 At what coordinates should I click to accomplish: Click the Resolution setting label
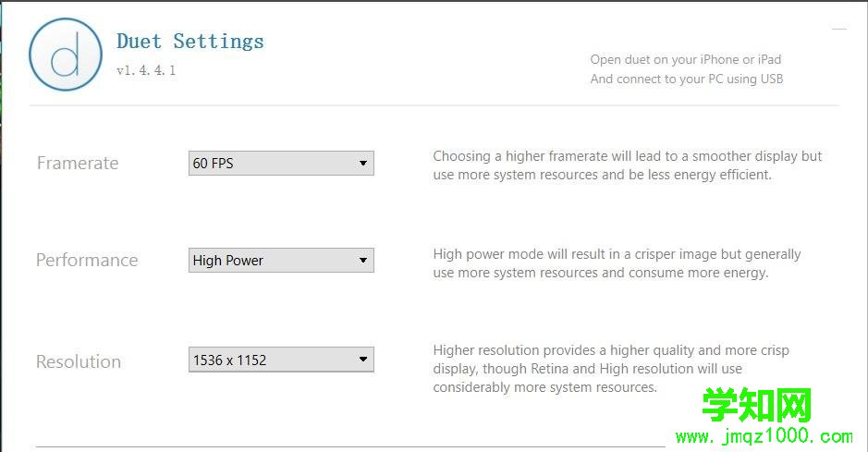[x=79, y=361]
